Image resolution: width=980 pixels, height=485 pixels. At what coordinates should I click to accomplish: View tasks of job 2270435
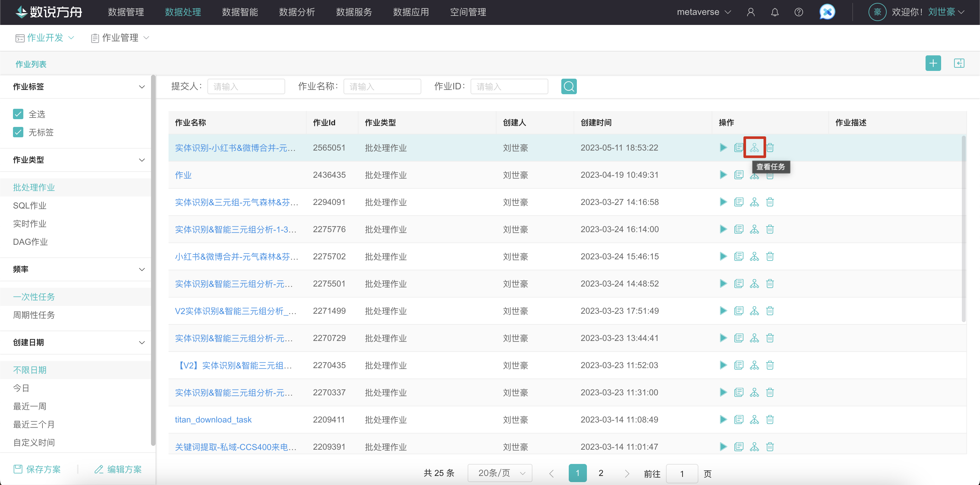[754, 365]
